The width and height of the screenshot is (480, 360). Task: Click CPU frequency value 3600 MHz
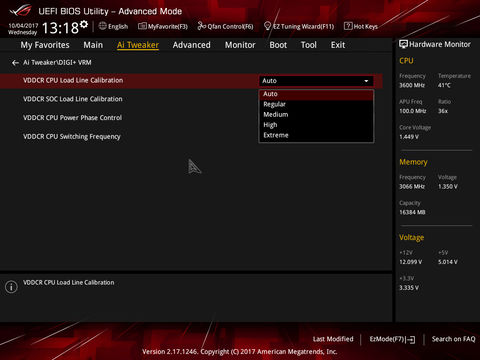[x=412, y=85]
